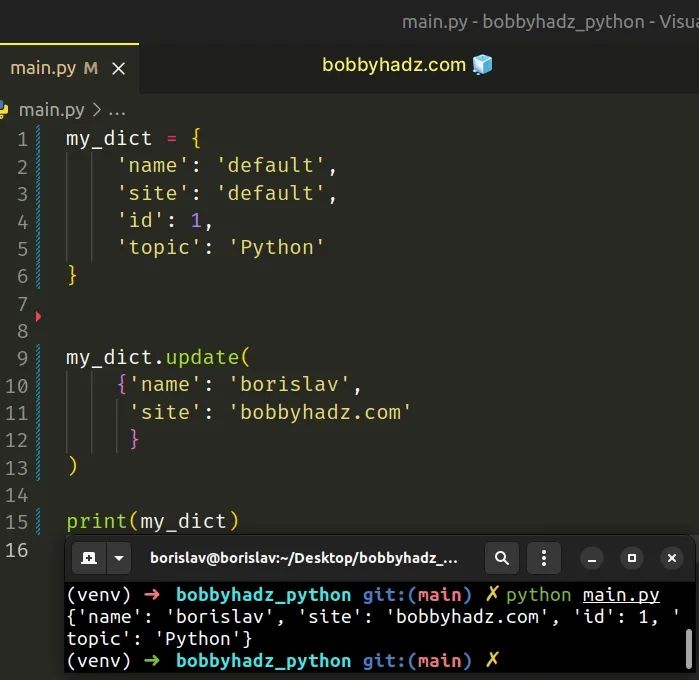Click the 'update' method on line 9
Image resolution: width=699 pixels, height=680 pixels.
coord(202,358)
